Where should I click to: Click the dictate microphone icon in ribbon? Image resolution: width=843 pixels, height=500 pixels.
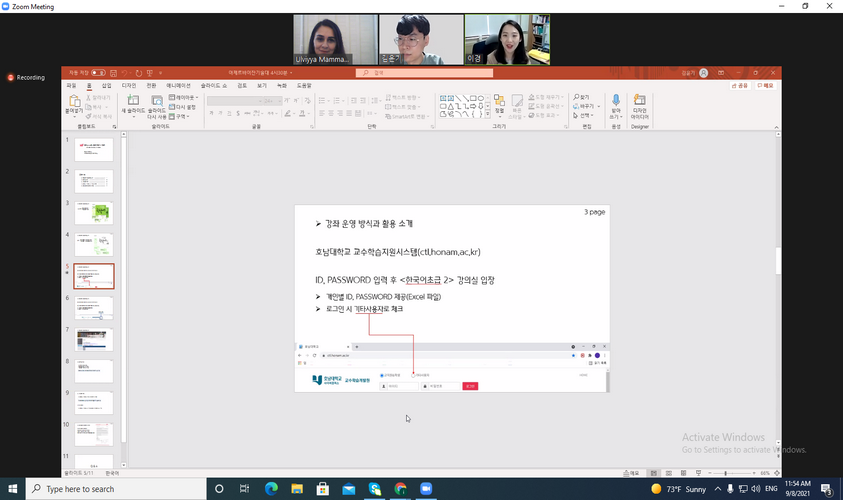[x=615, y=104]
